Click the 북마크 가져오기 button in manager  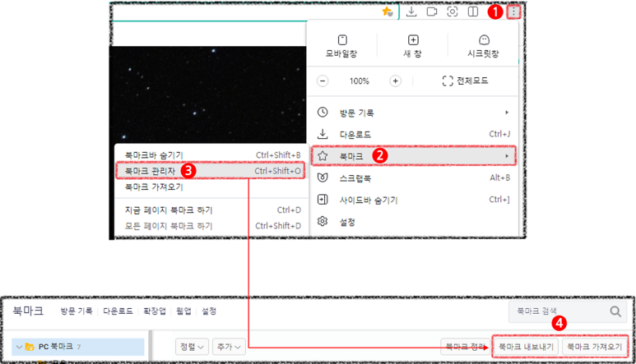(x=594, y=347)
